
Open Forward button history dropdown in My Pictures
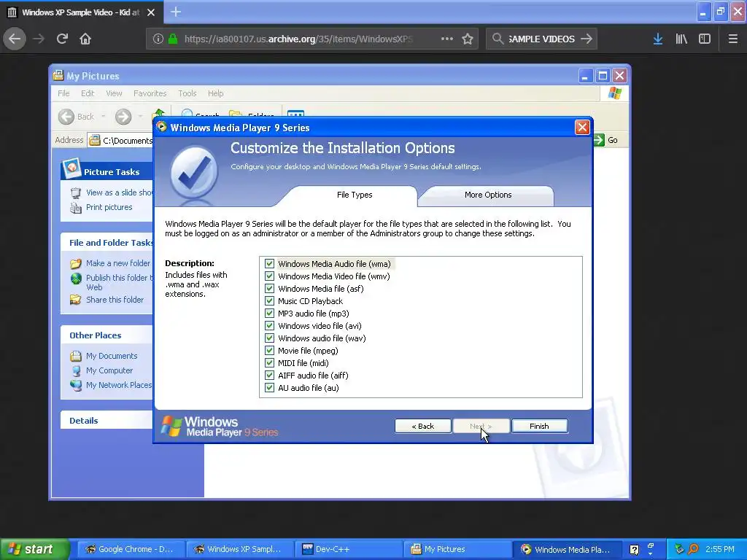(x=140, y=117)
